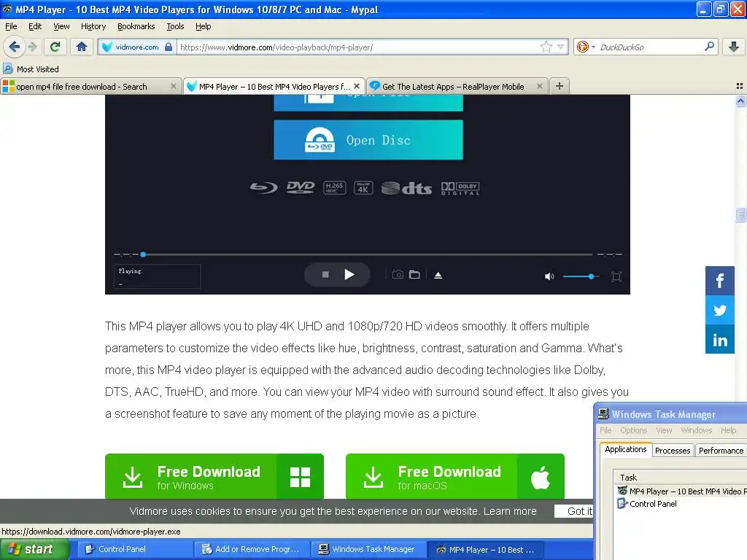Image resolution: width=747 pixels, height=560 pixels.
Task: Select the Performance tab in Task Manager
Action: point(720,451)
